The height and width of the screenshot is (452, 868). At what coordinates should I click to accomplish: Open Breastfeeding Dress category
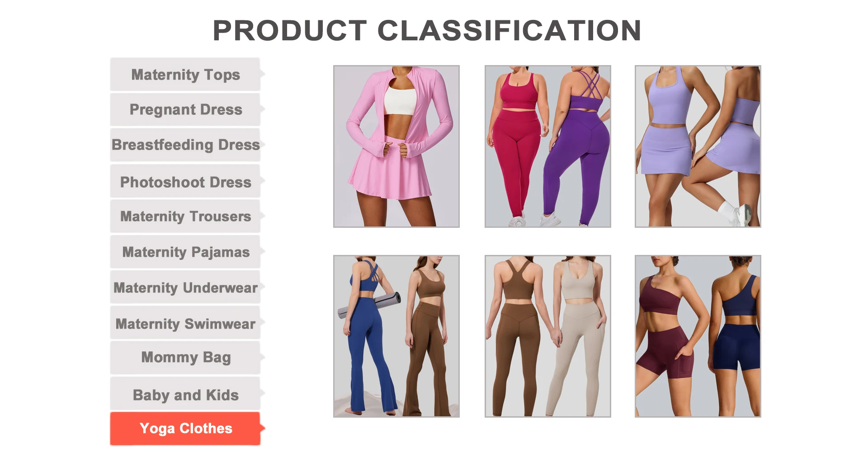pyautogui.click(x=185, y=145)
